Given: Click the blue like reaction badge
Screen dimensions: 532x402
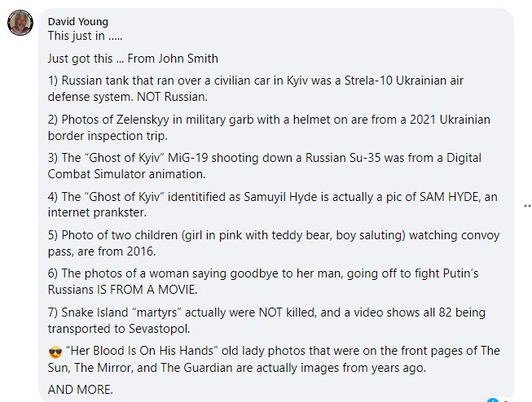Looking at the screenshot, I should pyautogui.click(x=492, y=400).
